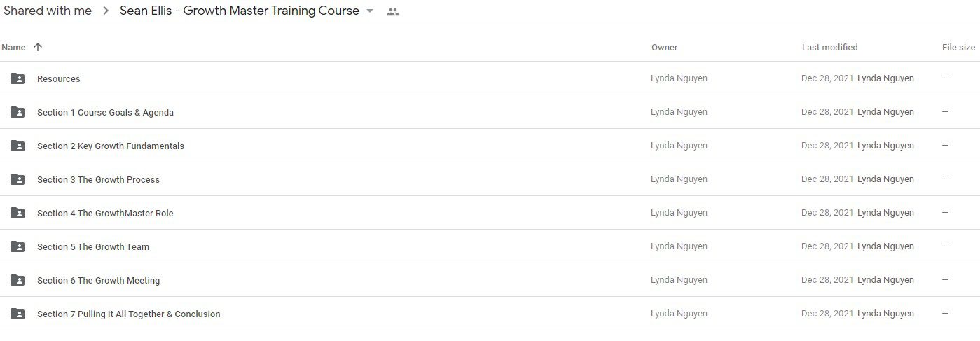
Task: Click the Section 1 Course Goals folder icon
Action: [x=18, y=112]
